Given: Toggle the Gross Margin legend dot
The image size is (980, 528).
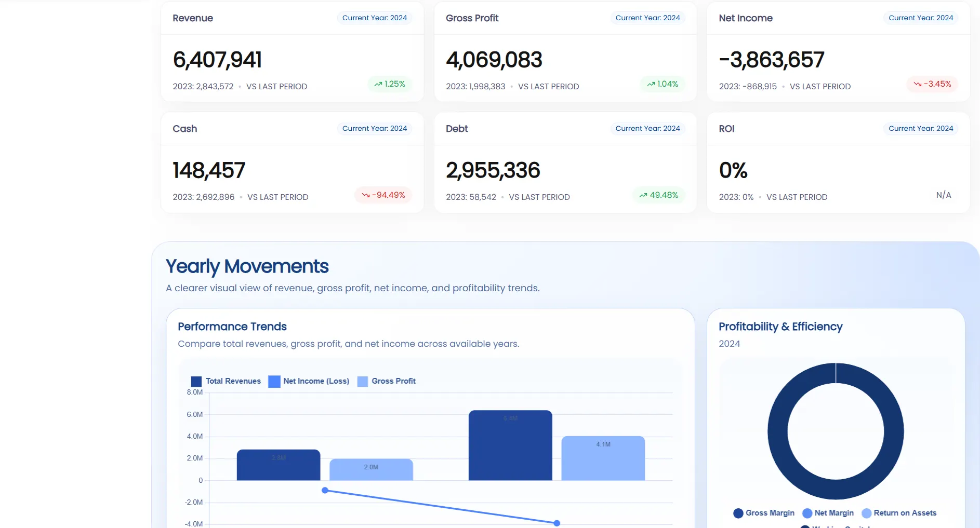Looking at the screenshot, I should (x=738, y=513).
